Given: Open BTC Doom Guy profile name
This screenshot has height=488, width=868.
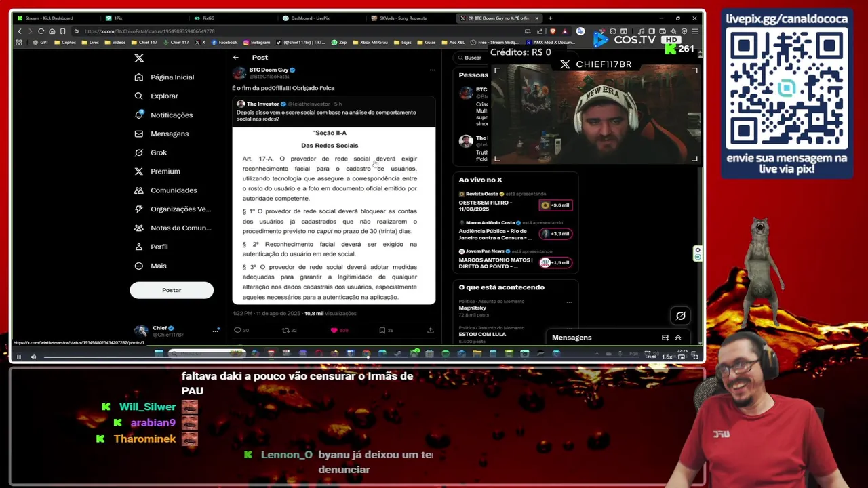Looking at the screenshot, I should [x=269, y=70].
